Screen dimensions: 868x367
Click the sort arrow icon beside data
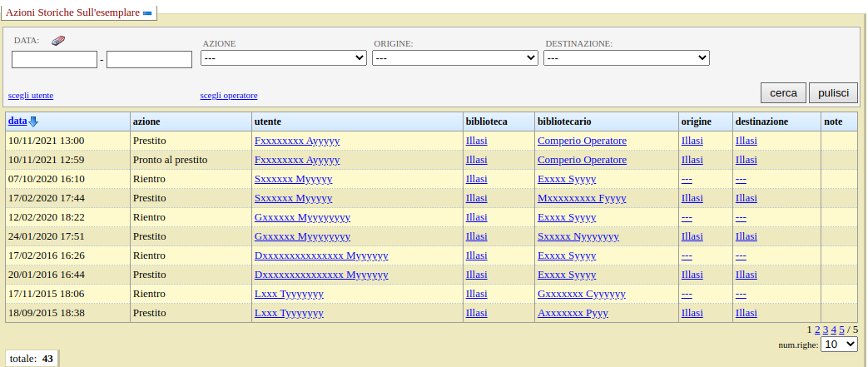pos(33,122)
